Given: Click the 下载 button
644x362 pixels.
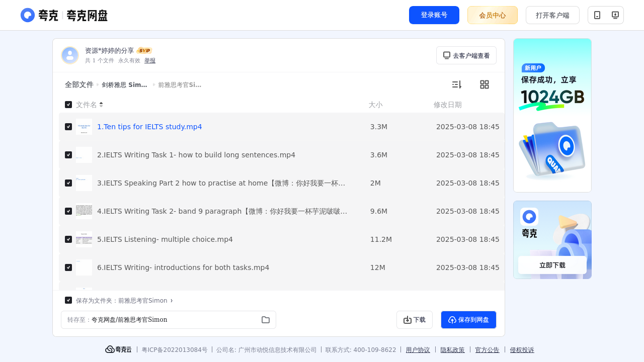Looking at the screenshot, I should tap(415, 320).
